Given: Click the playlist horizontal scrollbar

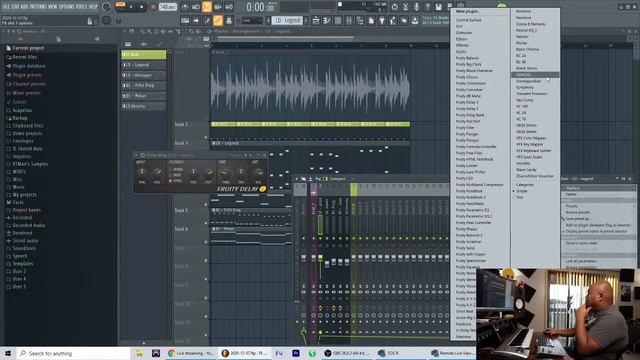Looking at the screenshot, I should (x=286, y=38).
